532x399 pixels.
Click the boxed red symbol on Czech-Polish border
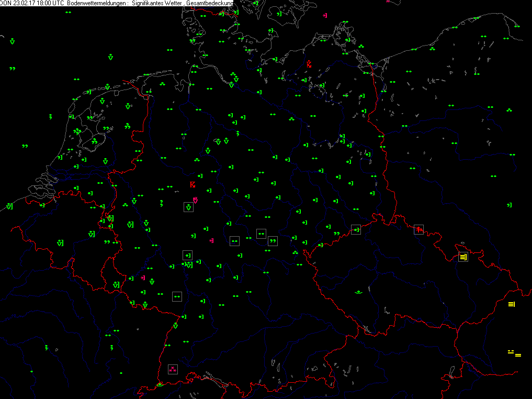point(418,229)
